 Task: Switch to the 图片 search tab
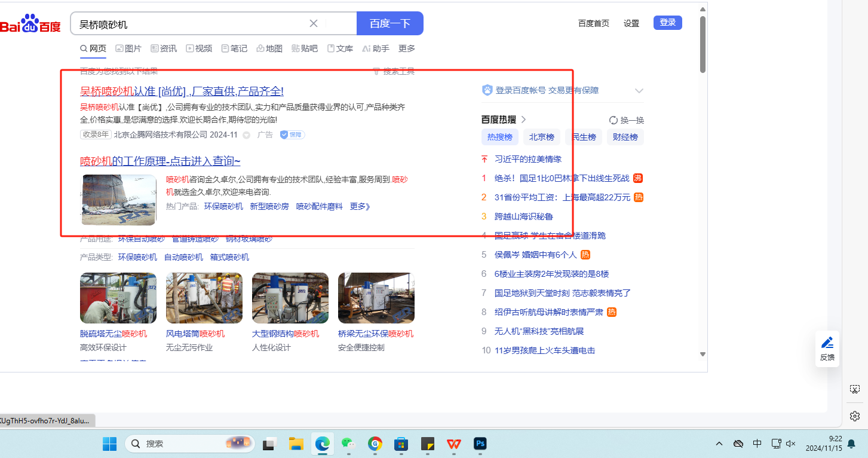tap(128, 48)
